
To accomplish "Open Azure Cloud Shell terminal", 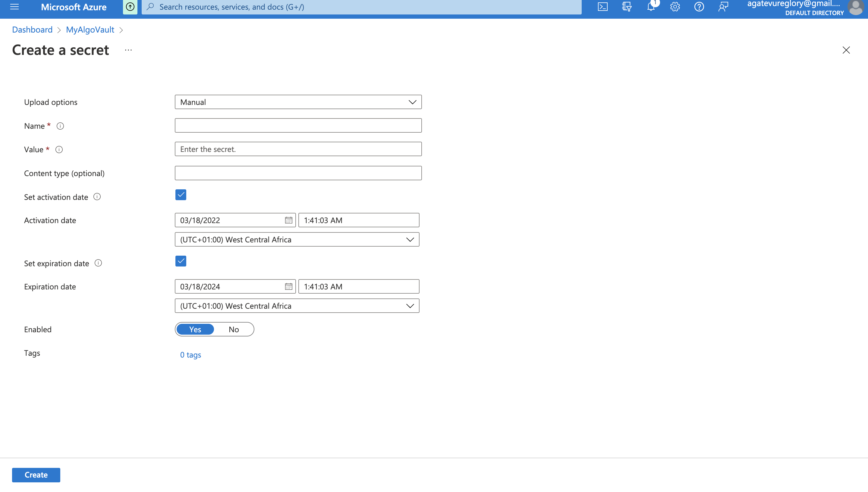I will 602,7.
